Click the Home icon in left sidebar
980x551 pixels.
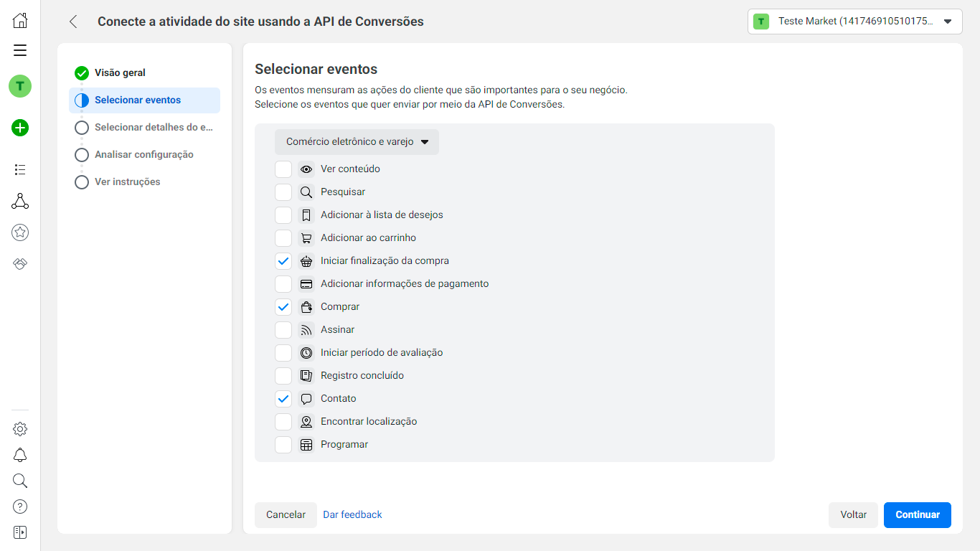pyautogui.click(x=20, y=21)
